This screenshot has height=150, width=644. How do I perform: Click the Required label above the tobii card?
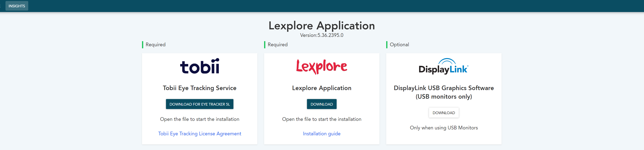click(155, 45)
